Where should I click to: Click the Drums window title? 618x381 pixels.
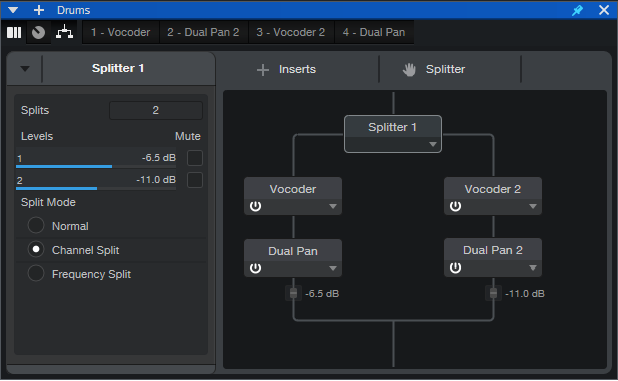[74, 10]
